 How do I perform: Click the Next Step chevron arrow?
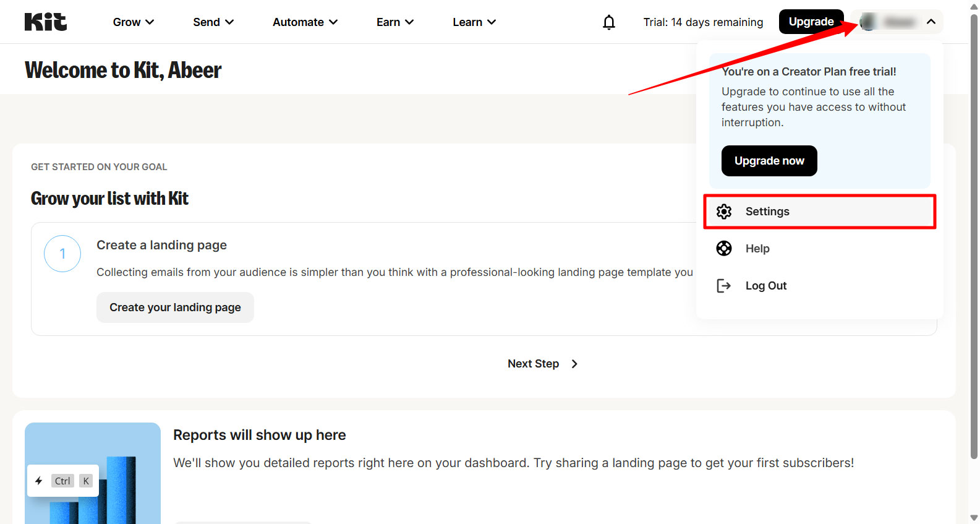(574, 364)
